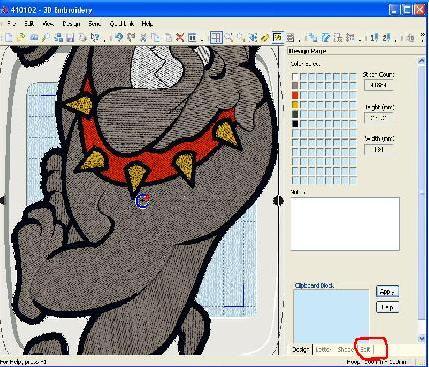Click the panel scrollbar down arrow
429x367 pixels.
(x=421, y=338)
